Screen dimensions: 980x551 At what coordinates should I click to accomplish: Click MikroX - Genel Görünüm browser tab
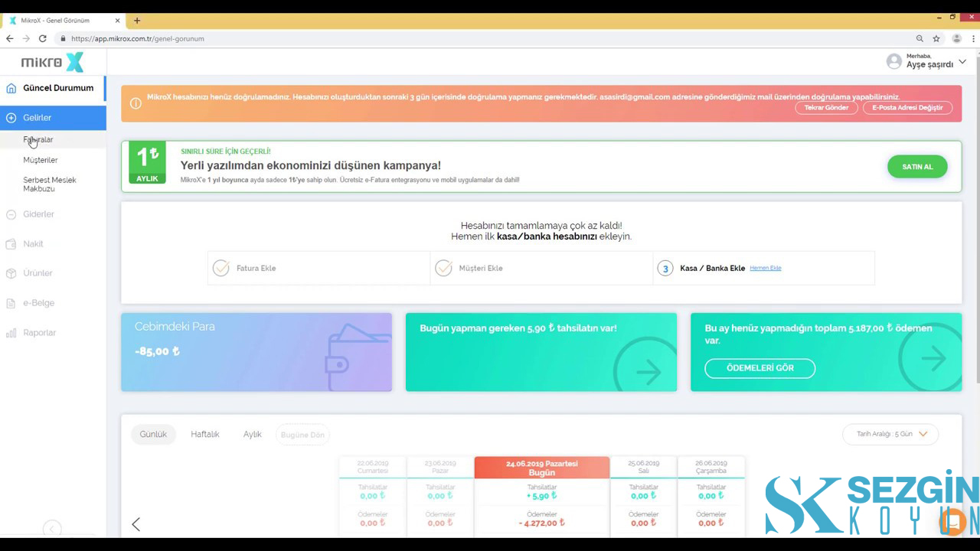pos(64,21)
